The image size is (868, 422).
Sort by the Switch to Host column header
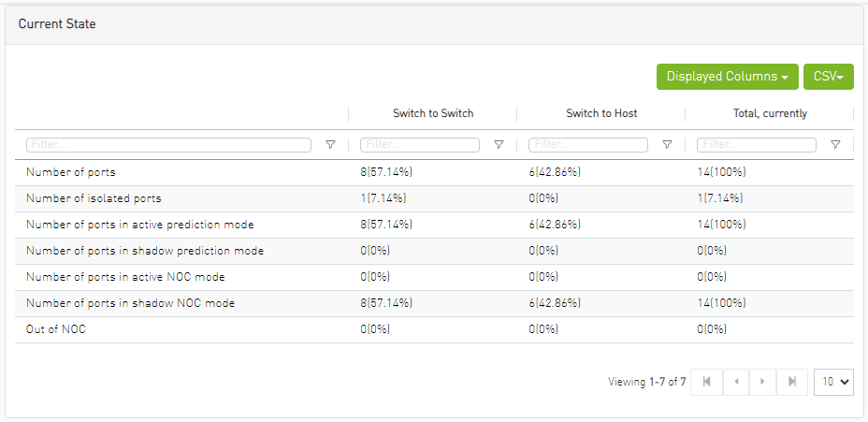click(x=601, y=113)
